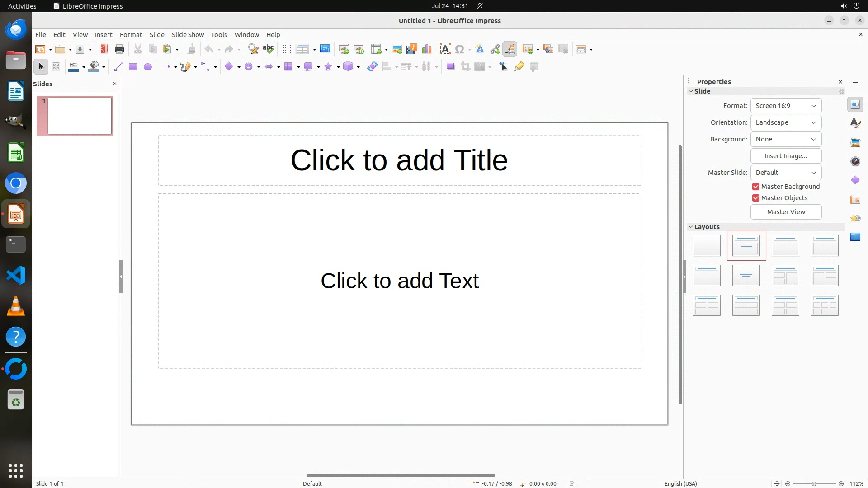Click the Master View button
This screenshot has width=868, height=488.
(x=786, y=212)
